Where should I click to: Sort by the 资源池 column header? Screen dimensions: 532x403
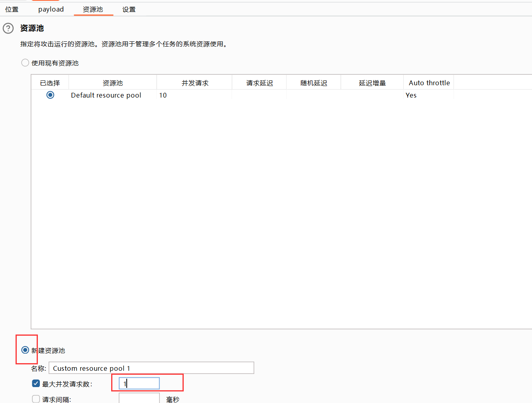113,83
